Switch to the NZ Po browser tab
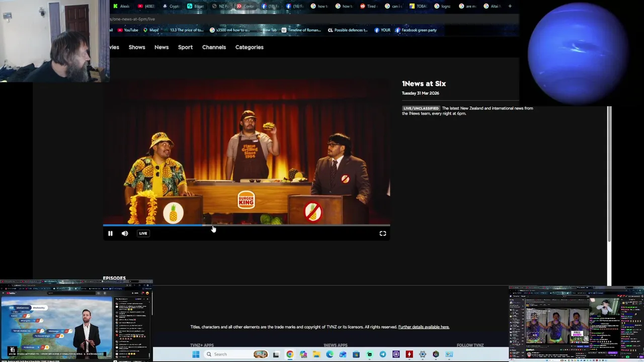Image resolution: width=644 pixels, height=362 pixels. [x=220, y=6]
